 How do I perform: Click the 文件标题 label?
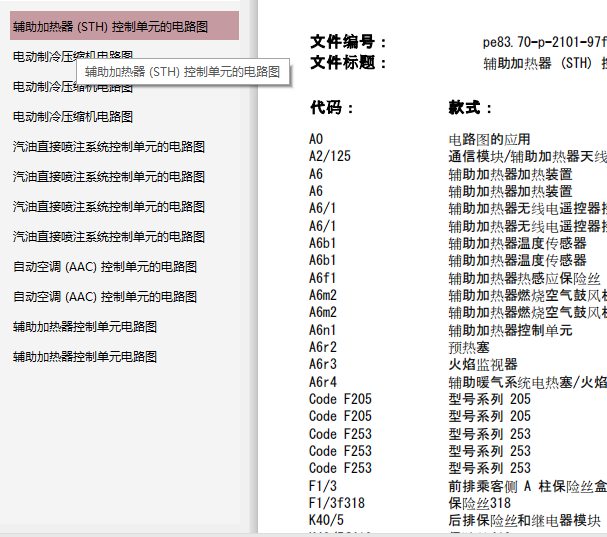(348, 62)
